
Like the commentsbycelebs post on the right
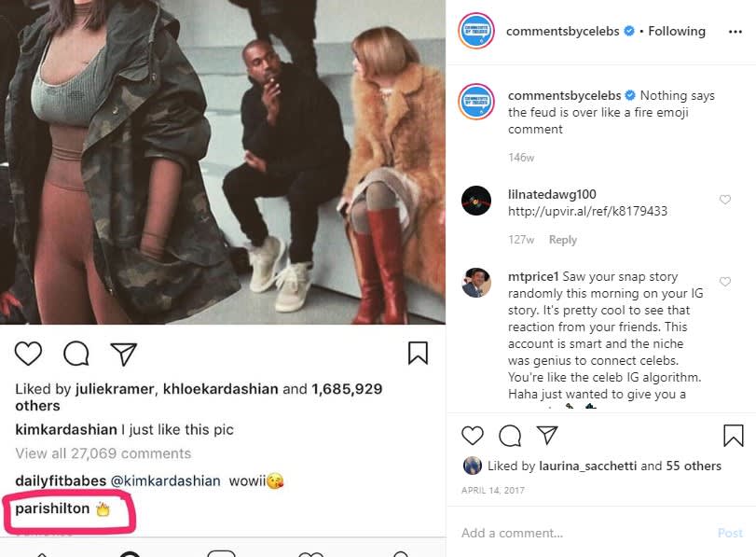tap(473, 436)
